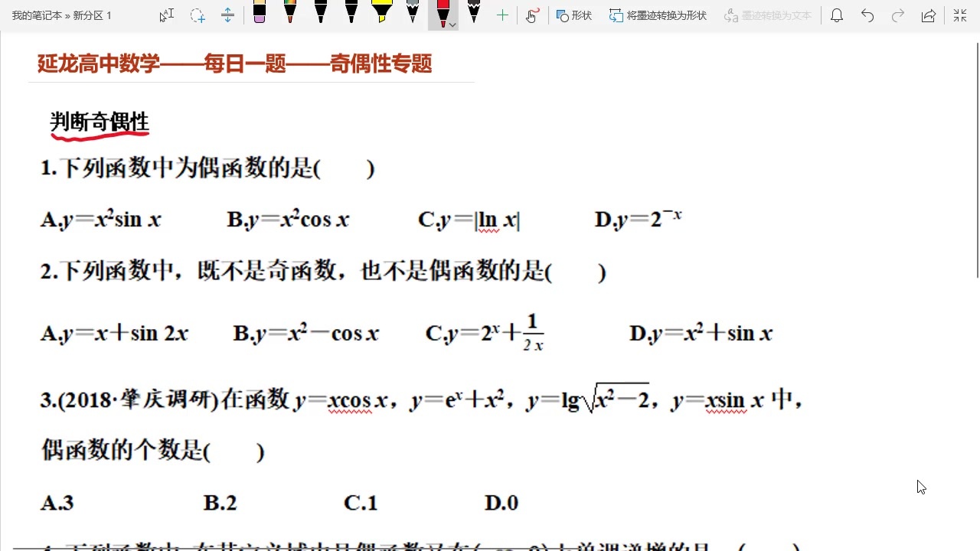Click option B.y=x²−cos x
This screenshot has width=980, height=551.
306,334
